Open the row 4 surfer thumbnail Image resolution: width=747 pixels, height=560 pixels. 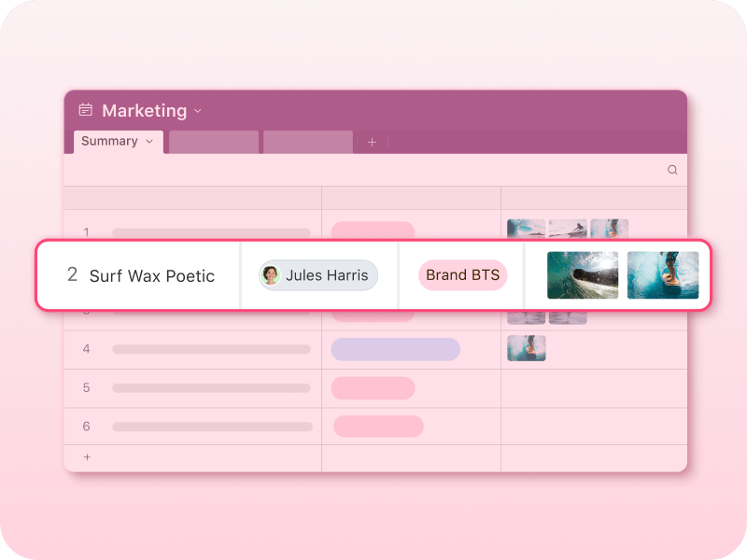click(x=527, y=348)
